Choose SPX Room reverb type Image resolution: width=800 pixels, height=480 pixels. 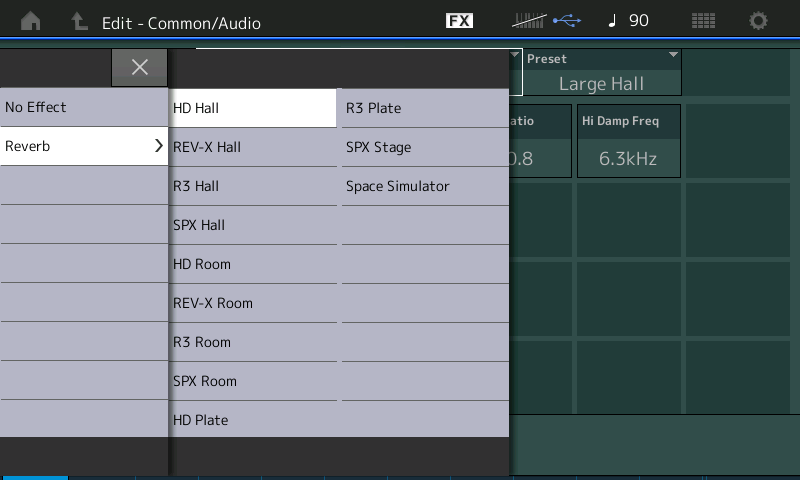point(252,381)
